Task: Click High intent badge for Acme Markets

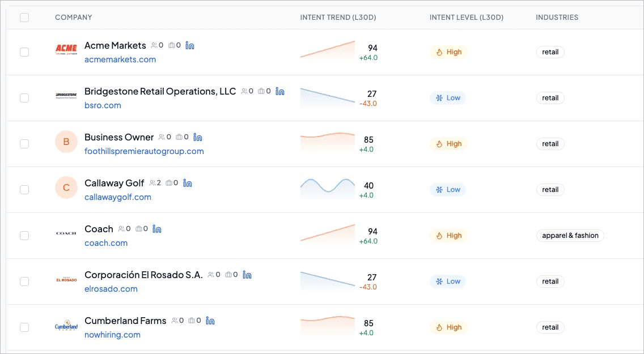Action: pos(448,52)
